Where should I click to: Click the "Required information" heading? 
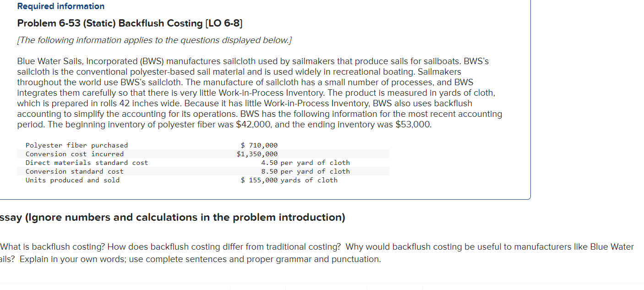pyautogui.click(x=61, y=6)
